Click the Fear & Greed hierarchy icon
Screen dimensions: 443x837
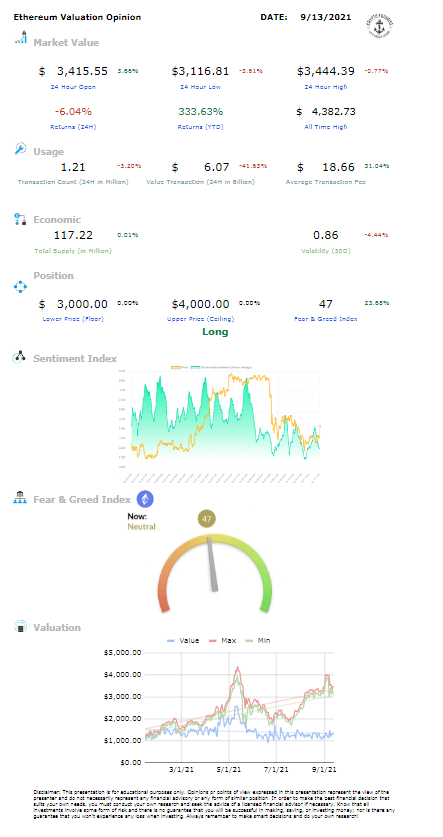tap(20, 498)
